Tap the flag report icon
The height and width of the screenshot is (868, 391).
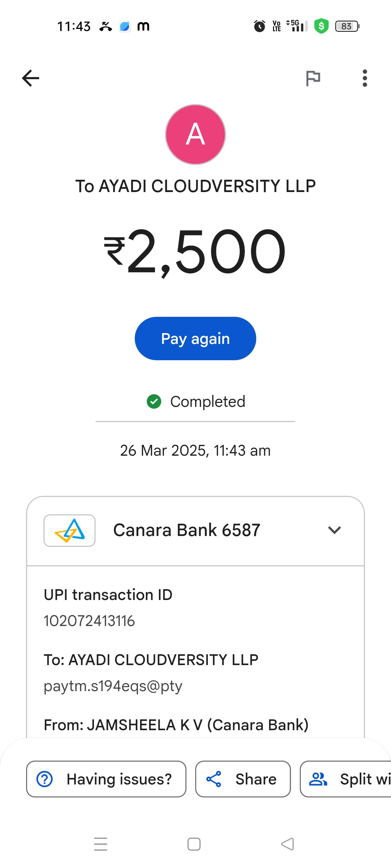coord(313,78)
